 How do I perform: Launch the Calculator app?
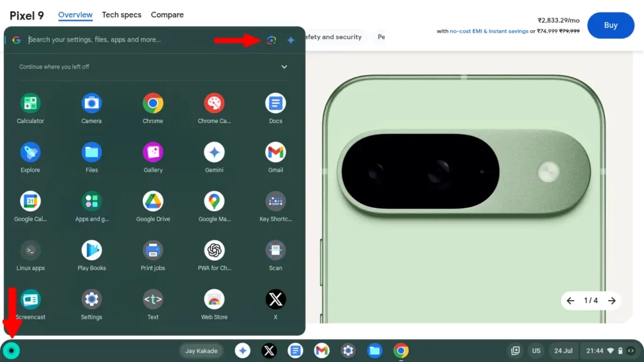click(30, 103)
